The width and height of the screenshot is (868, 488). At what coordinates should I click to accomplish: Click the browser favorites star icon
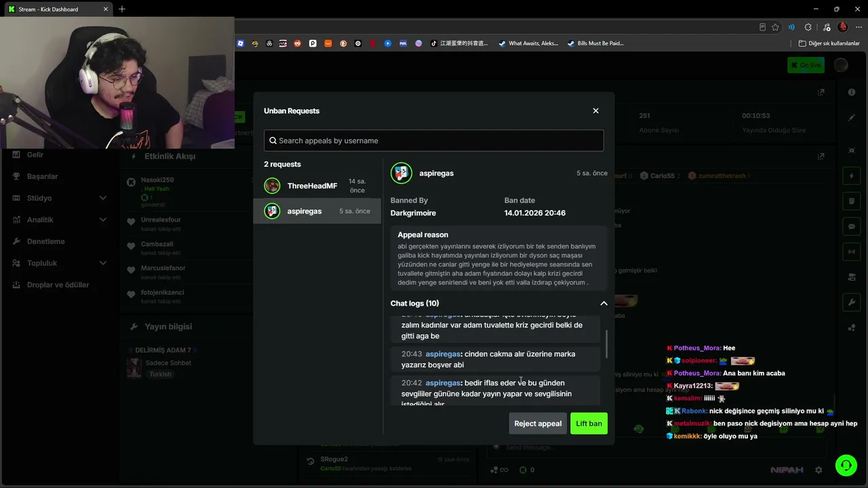[x=775, y=27]
